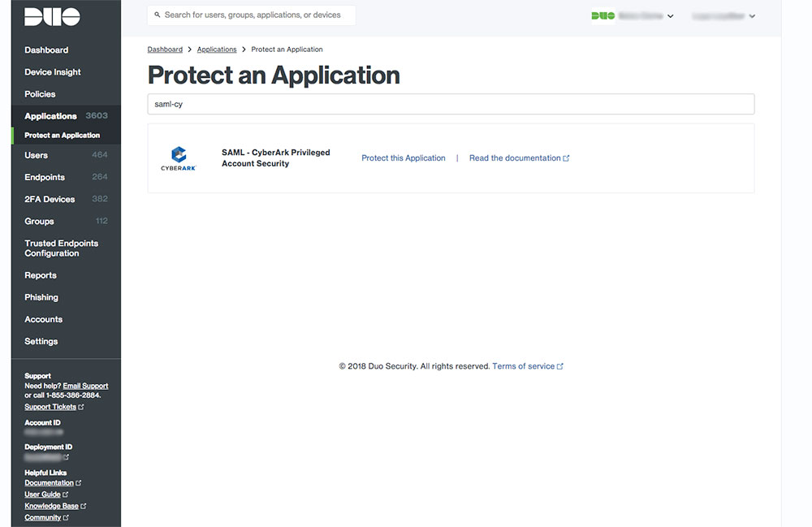Open the Knowledge Base link
This screenshot has height=527, width=812.
pyautogui.click(x=55, y=506)
